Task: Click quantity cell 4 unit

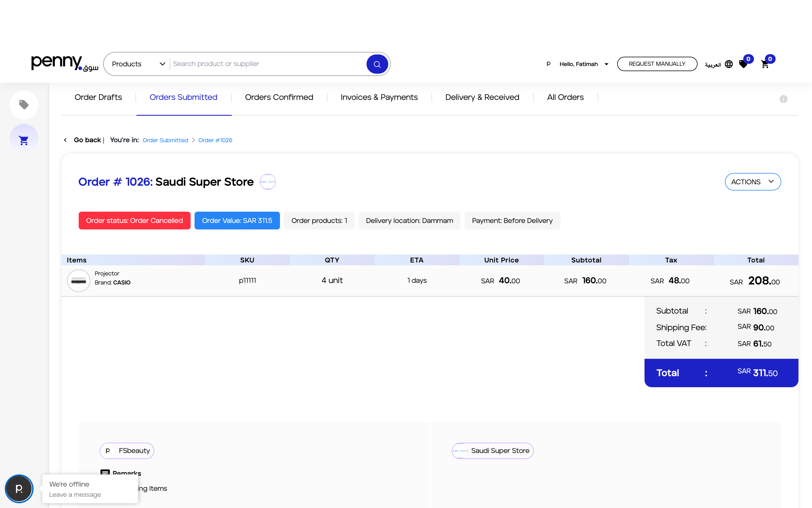Action: click(332, 281)
